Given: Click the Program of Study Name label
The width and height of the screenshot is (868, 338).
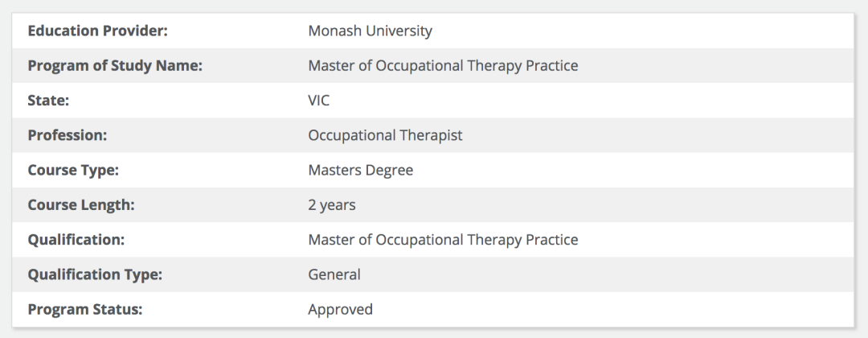Looking at the screenshot, I should (115, 66).
